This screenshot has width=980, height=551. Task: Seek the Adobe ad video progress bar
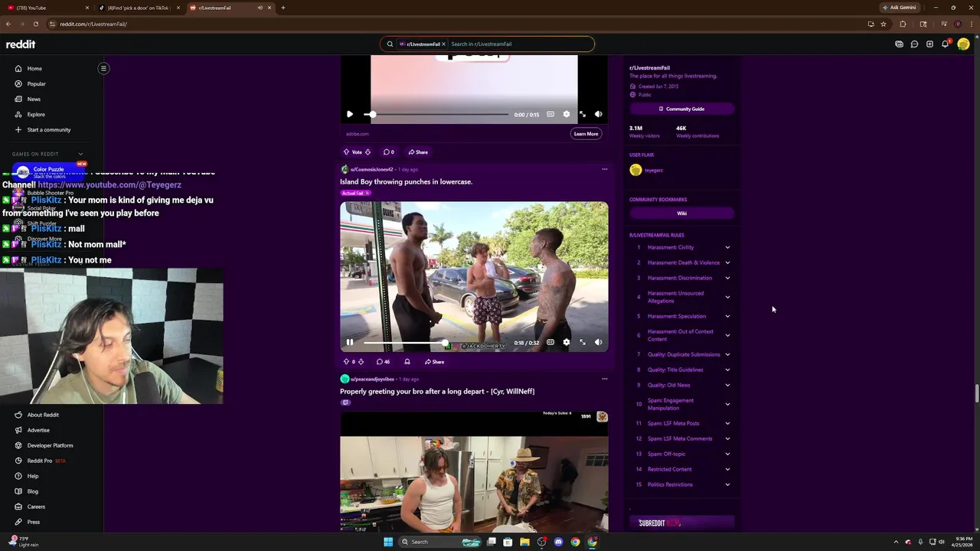tap(436, 114)
